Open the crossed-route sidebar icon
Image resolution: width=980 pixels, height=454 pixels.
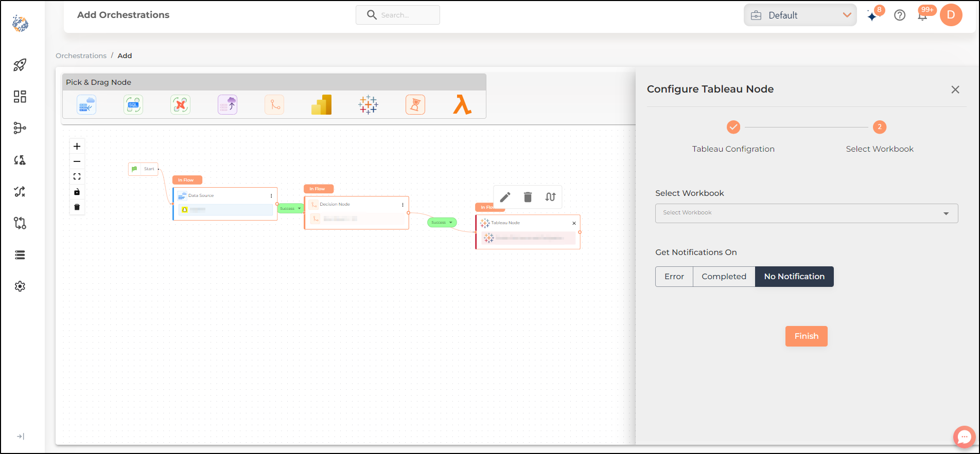click(x=20, y=192)
